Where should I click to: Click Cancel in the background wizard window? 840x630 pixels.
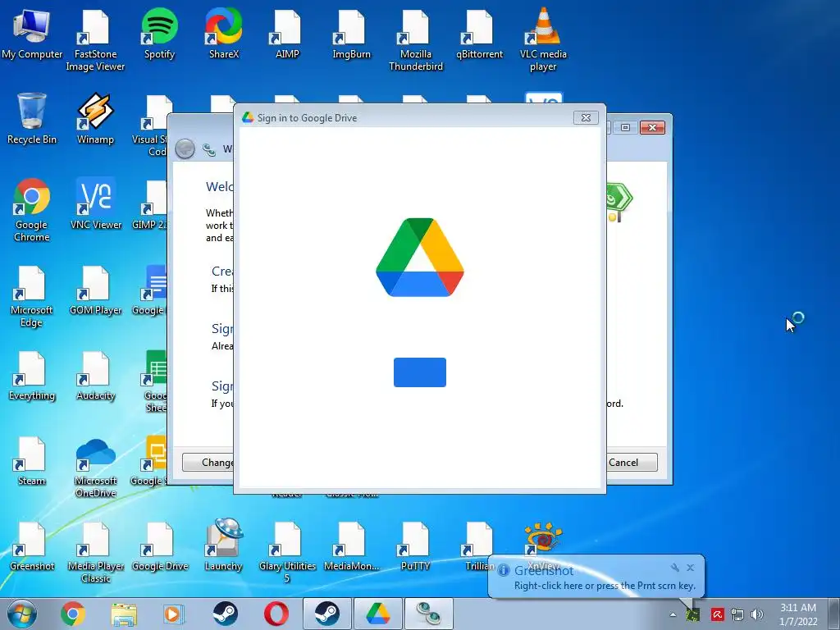[x=631, y=463]
